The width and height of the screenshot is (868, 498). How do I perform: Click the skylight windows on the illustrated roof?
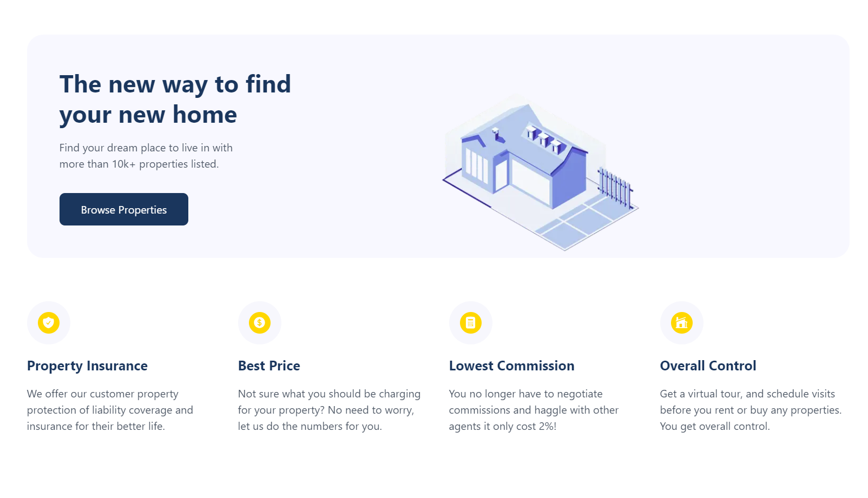[544, 138]
